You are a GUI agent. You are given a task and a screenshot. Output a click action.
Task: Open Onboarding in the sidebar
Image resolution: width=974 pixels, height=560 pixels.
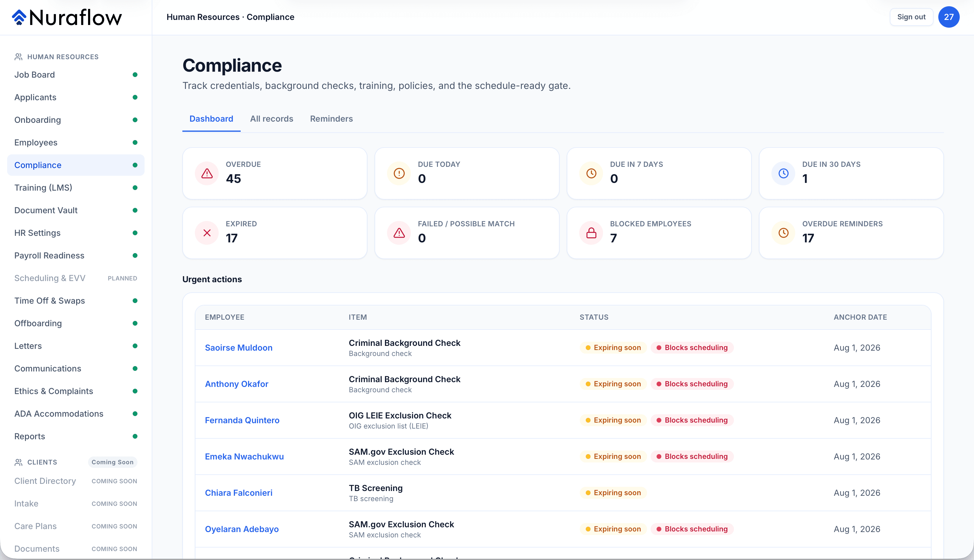pyautogui.click(x=76, y=120)
